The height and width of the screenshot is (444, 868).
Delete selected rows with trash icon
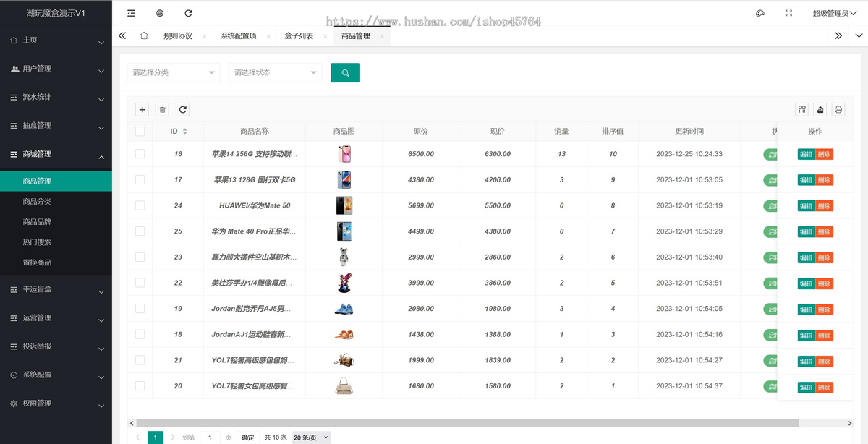click(163, 109)
